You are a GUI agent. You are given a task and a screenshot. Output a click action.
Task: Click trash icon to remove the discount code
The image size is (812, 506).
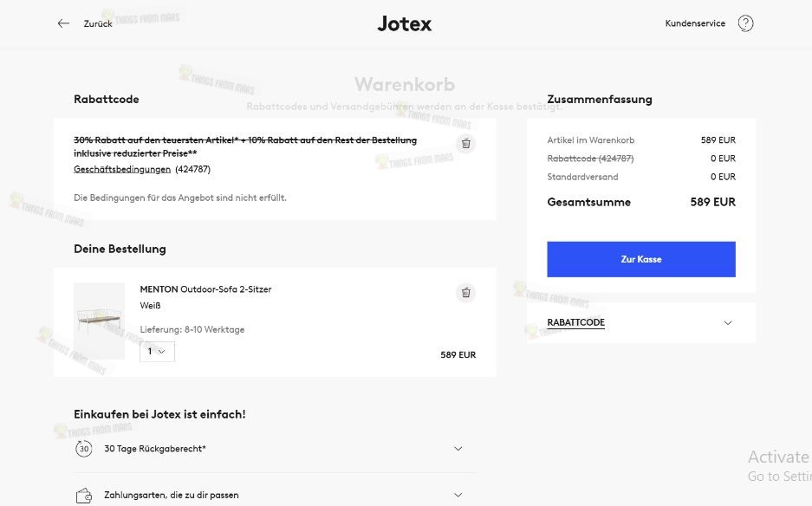tap(465, 143)
